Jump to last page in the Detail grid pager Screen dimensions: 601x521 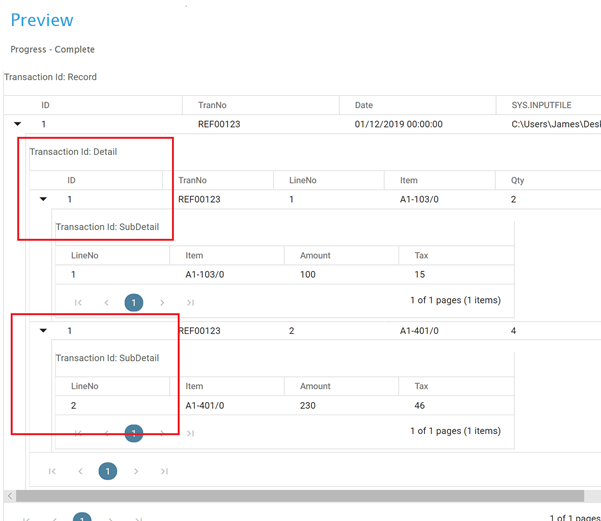(x=164, y=471)
